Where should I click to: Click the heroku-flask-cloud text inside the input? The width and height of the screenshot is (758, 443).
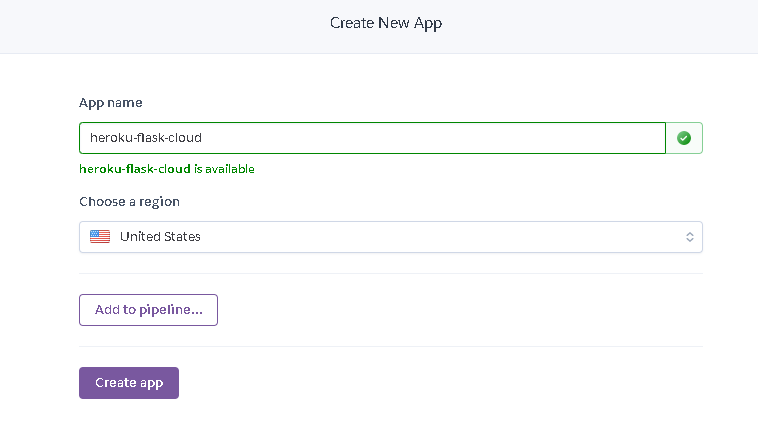click(146, 138)
